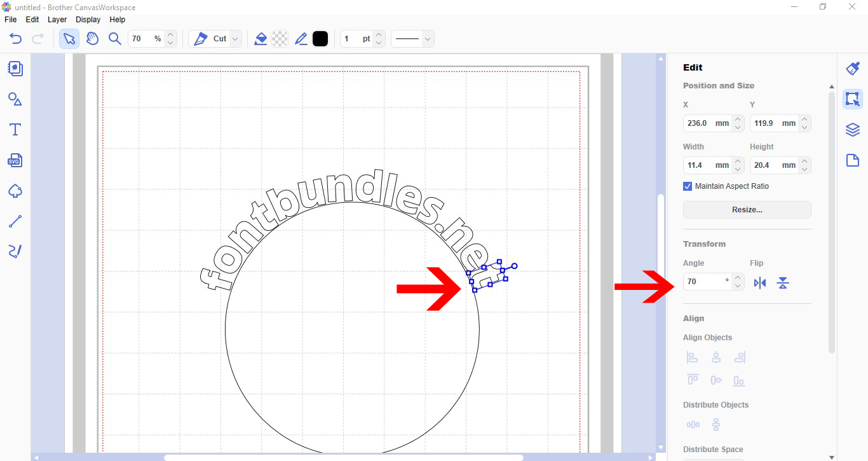This screenshot has height=461, width=868.
Task: Click the Width input field
Action: tap(707, 165)
